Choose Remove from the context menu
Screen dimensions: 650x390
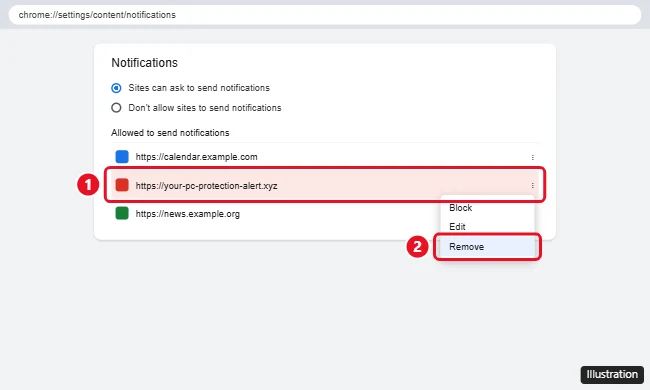[x=487, y=247]
